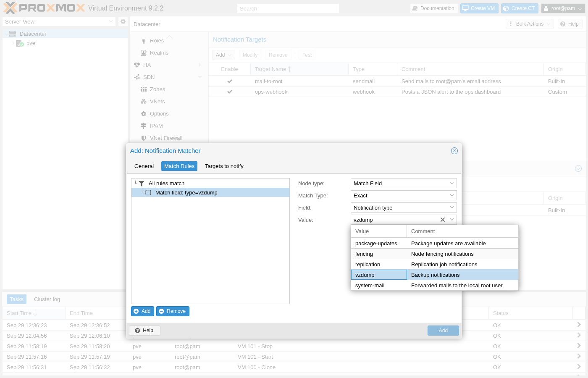Collapse the SDN submenu arrow
The image size is (588, 378).
coord(200,77)
